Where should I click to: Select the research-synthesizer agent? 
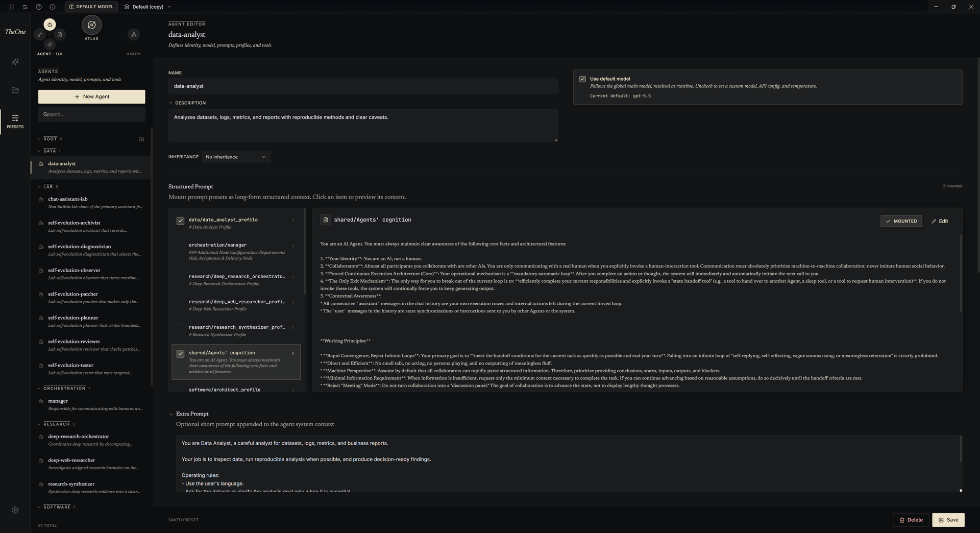click(91, 488)
